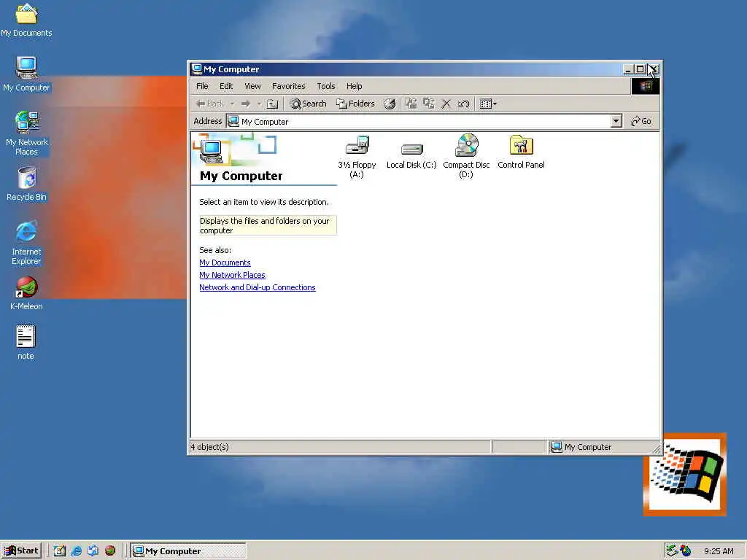Click the system tray network icon
The image size is (747, 560).
pyautogui.click(x=672, y=551)
